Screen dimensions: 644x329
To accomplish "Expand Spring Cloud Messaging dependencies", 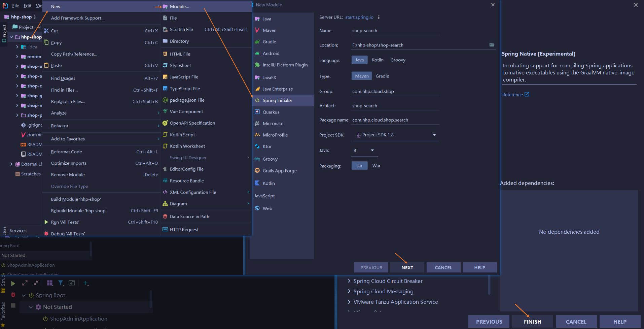I will coord(349,291).
